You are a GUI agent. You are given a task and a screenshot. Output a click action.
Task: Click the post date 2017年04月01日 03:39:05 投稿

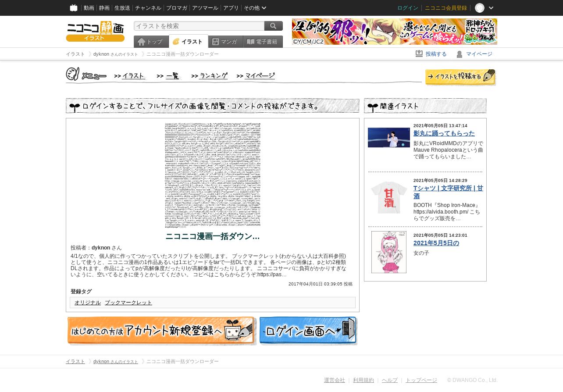point(321,284)
